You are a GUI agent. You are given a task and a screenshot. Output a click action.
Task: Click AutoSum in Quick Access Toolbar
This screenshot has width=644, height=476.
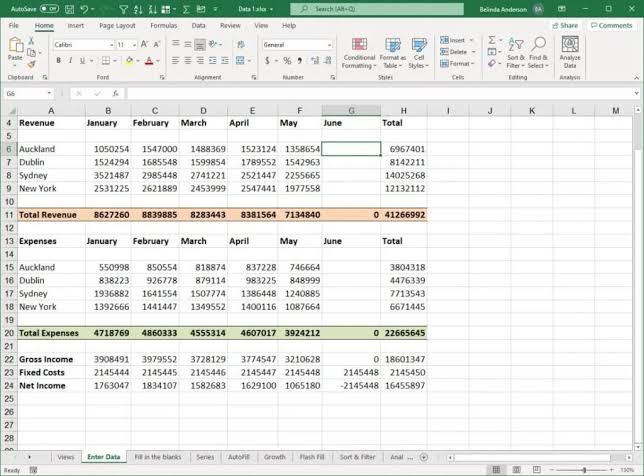pyautogui.click(x=186, y=9)
